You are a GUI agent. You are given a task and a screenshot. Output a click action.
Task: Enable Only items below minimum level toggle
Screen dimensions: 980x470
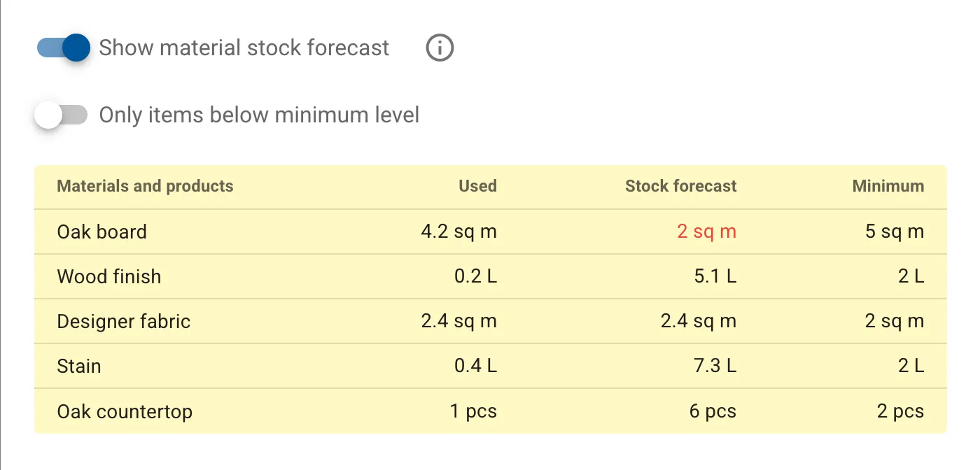click(x=62, y=115)
